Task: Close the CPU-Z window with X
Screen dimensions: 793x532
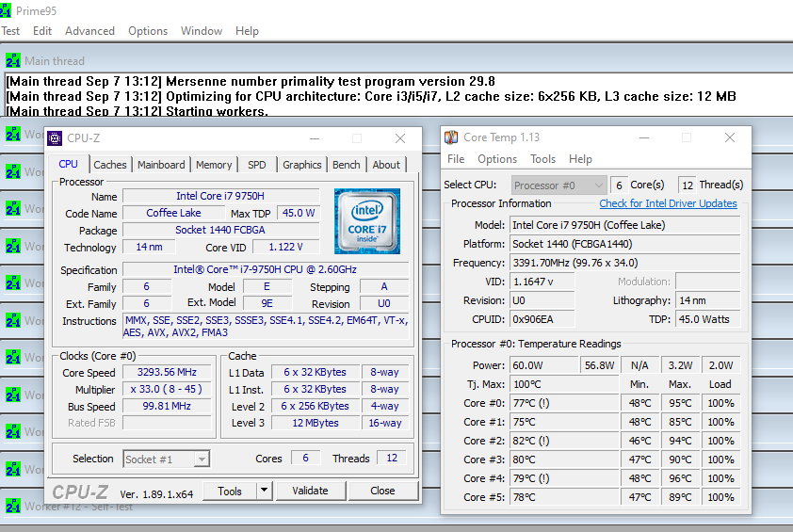Action: pos(400,138)
